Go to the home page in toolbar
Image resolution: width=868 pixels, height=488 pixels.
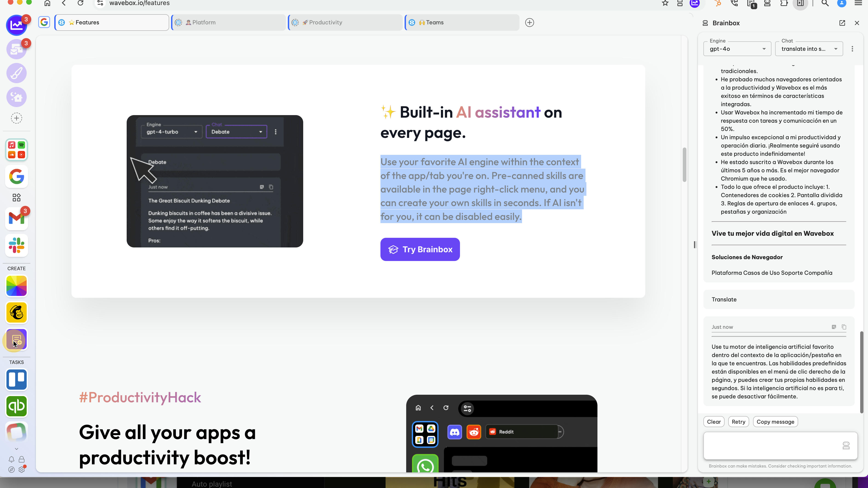[x=47, y=3]
